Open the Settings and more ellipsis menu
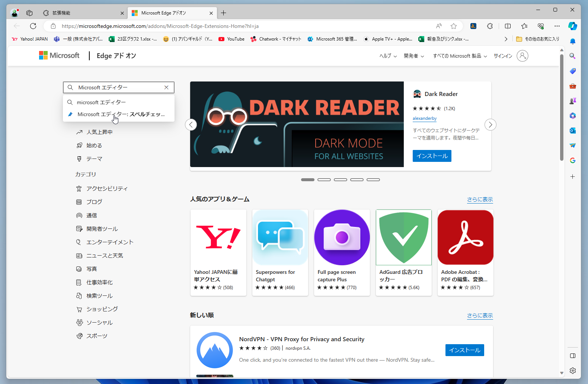 click(x=557, y=26)
